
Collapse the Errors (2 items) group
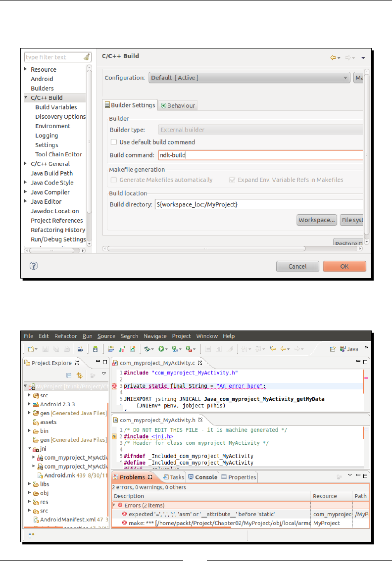114,505
